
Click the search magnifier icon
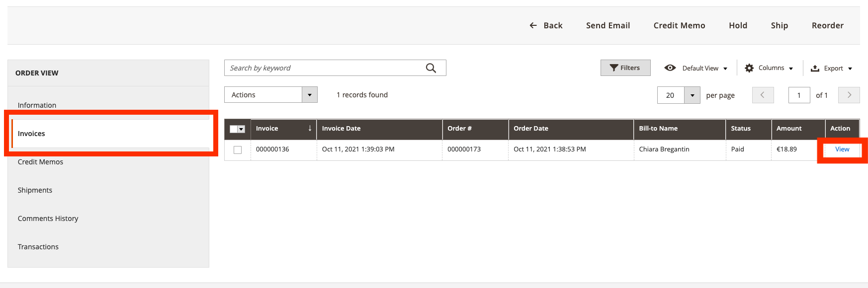tap(431, 68)
